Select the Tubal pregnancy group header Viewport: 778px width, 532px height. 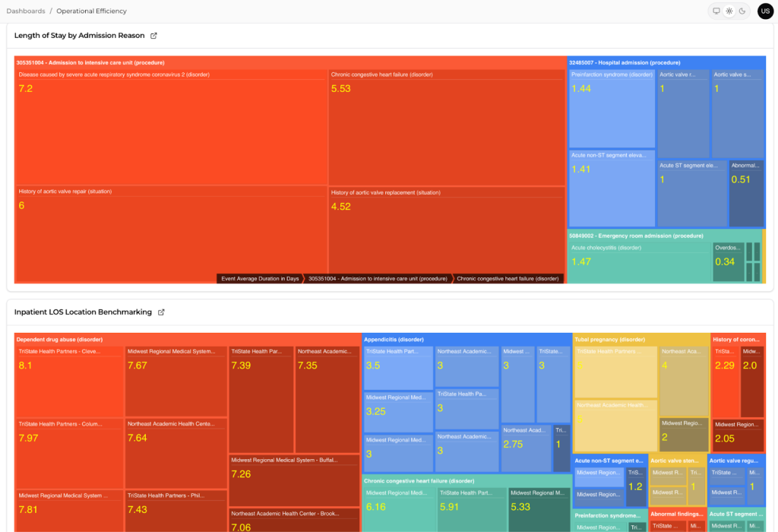(610, 339)
